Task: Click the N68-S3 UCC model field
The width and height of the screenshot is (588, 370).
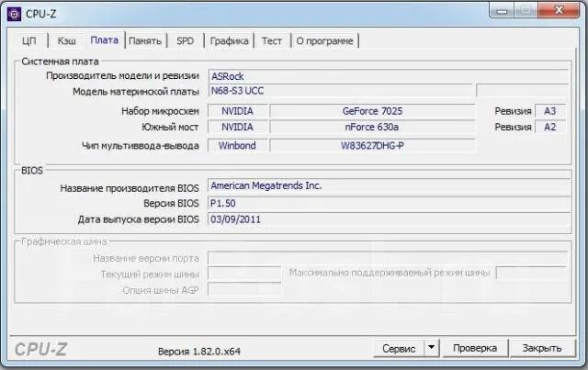Action: coord(342,91)
